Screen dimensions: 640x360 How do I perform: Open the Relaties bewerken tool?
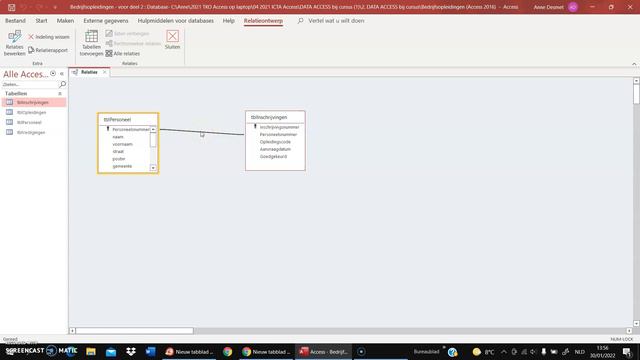click(14, 43)
